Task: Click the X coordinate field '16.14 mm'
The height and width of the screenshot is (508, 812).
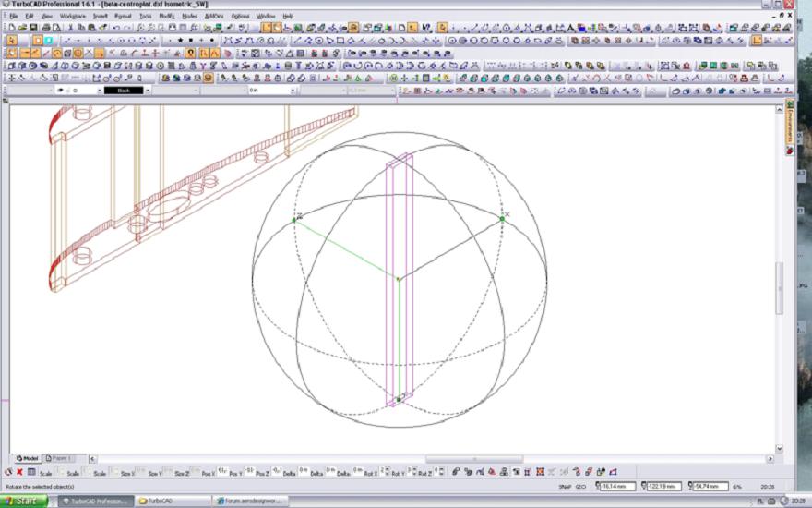Action: (622, 486)
